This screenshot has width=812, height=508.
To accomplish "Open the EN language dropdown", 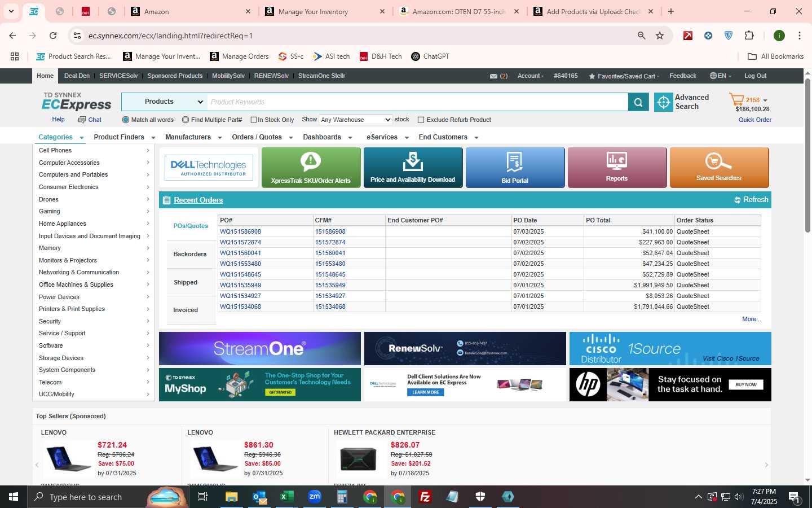I will (720, 76).
